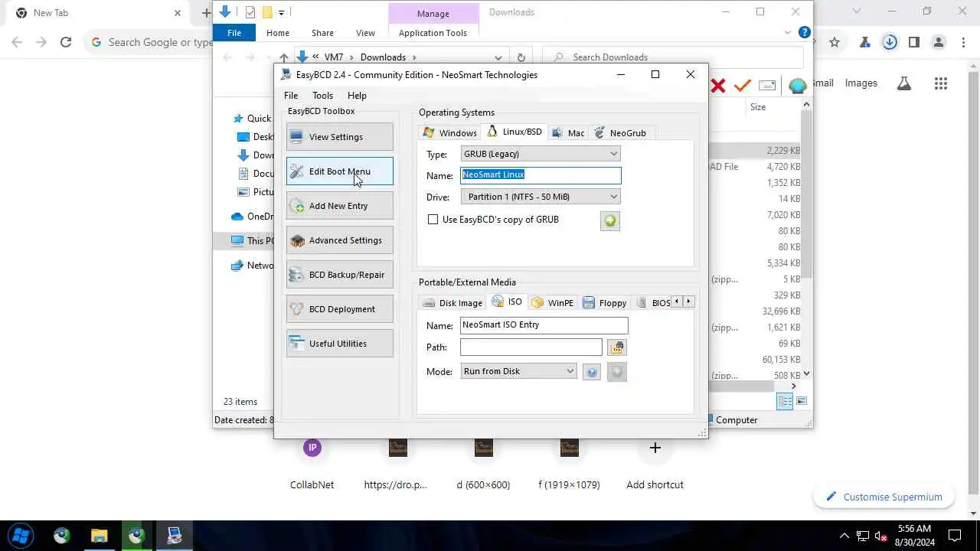Open the Drive dropdown showing Partition 1

click(541, 197)
